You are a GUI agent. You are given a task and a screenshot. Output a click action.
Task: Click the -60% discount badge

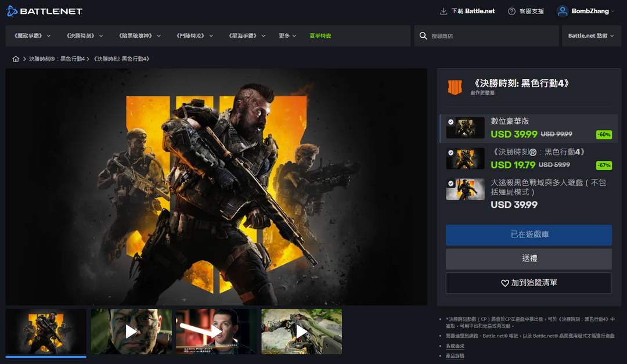coord(604,135)
